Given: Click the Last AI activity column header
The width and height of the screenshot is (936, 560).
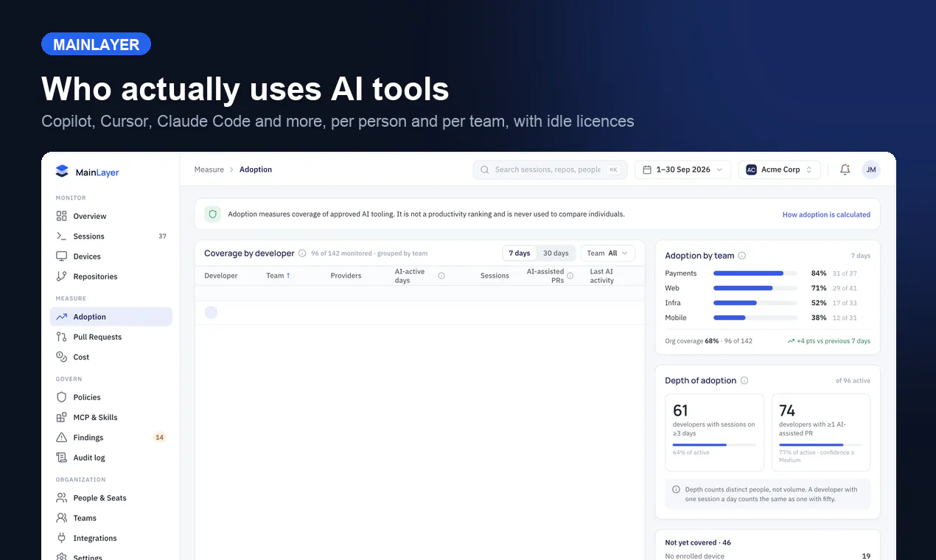Looking at the screenshot, I should click(603, 276).
